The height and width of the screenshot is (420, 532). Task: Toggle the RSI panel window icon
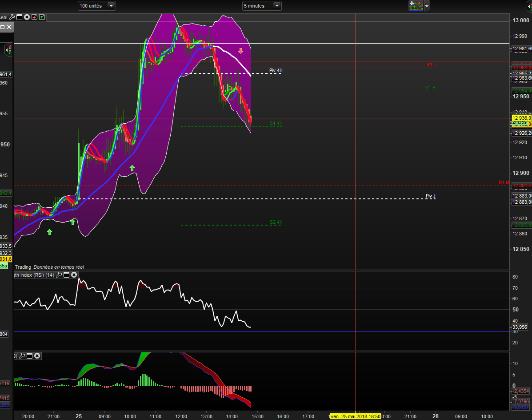click(66, 275)
